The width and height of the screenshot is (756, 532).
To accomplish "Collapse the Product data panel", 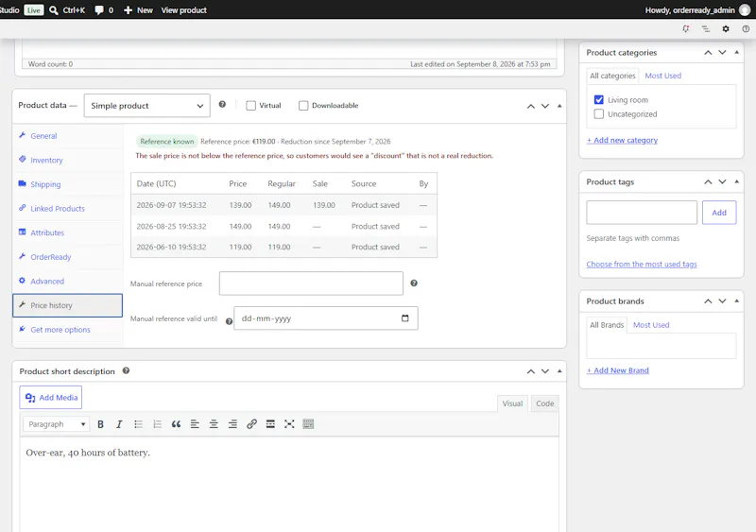I will [559, 106].
